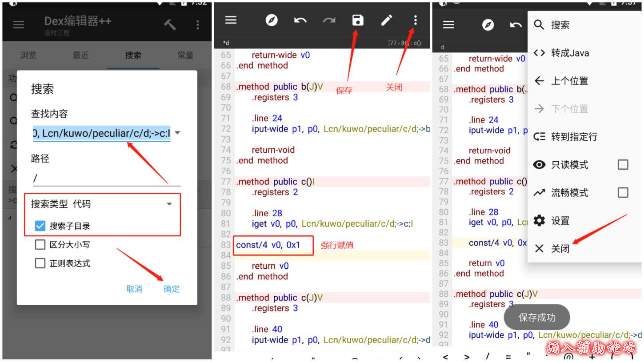Click 取消 to dismiss search dialog

coord(134,289)
